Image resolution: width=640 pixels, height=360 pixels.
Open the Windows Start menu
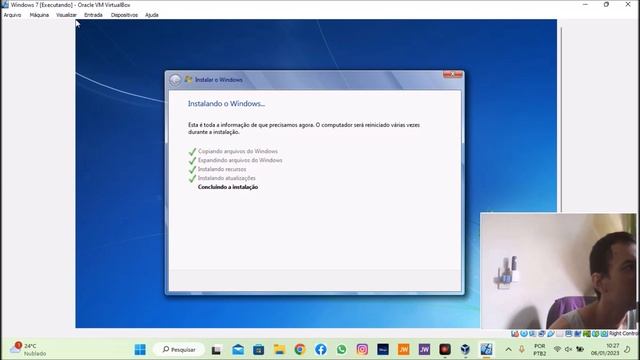click(x=140, y=349)
